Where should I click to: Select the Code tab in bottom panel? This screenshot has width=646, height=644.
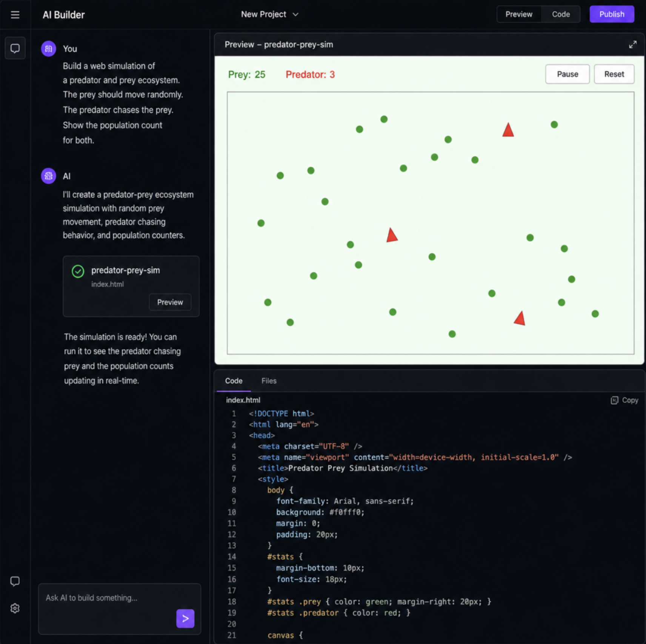click(234, 381)
